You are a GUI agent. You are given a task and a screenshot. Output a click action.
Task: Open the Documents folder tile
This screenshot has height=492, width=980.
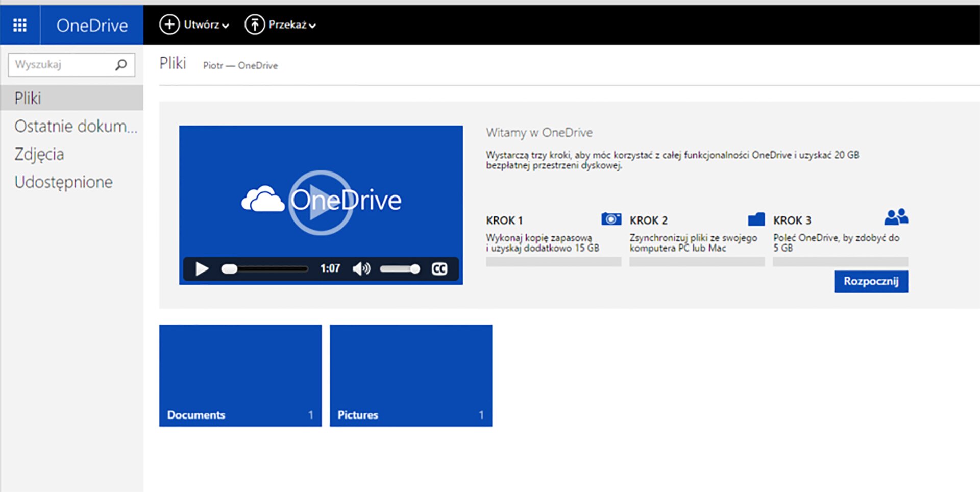[240, 376]
